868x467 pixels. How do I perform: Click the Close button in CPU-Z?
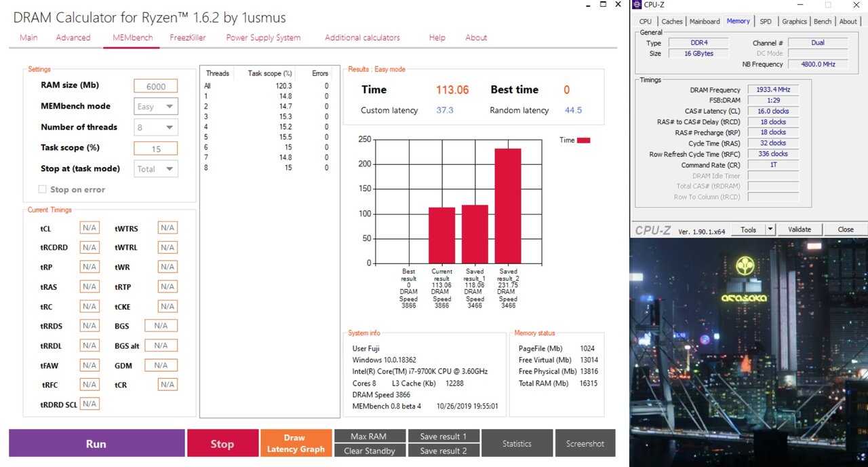(x=846, y=229)
